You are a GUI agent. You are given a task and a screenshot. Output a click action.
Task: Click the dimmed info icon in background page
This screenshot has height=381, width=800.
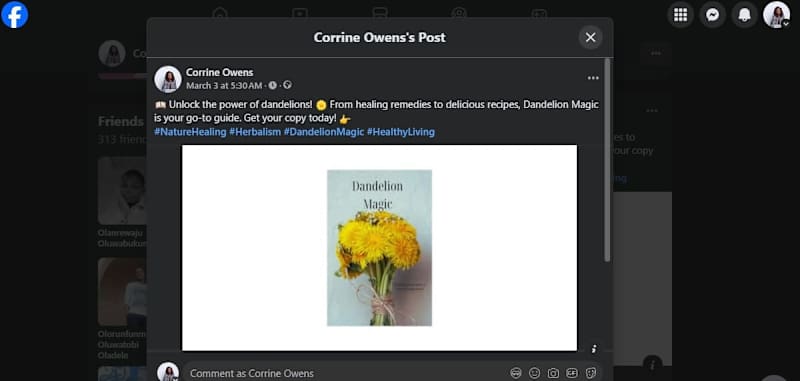click(652, 365)
